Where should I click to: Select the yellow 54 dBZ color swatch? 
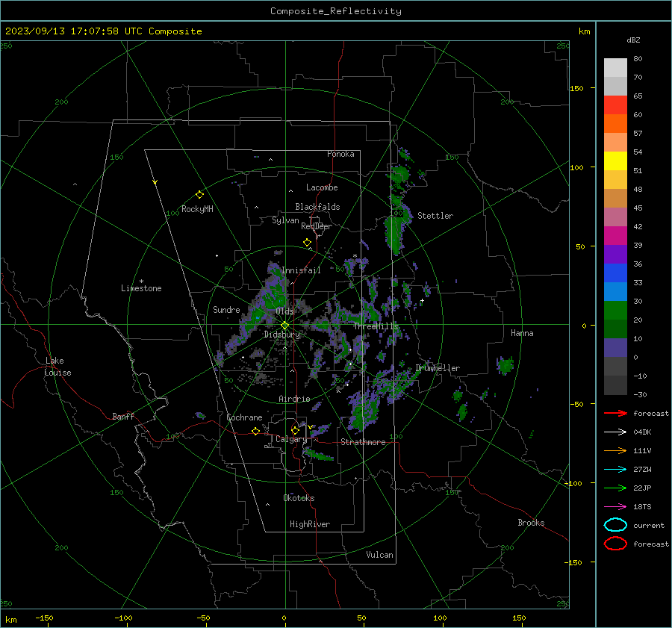[615, 161]
